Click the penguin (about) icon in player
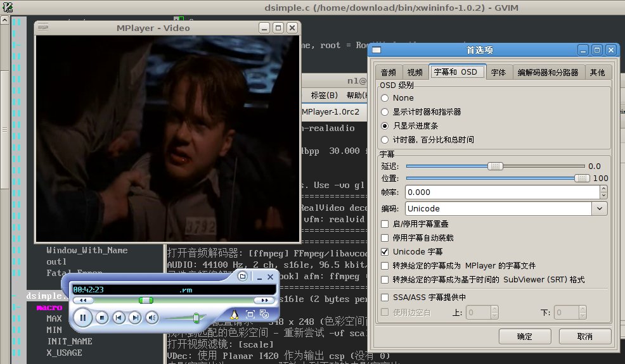625x364 pixels. (235, 314)
